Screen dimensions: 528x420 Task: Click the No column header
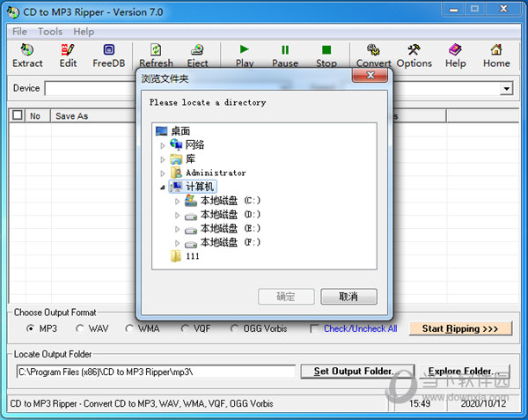(x=37, y=115)
